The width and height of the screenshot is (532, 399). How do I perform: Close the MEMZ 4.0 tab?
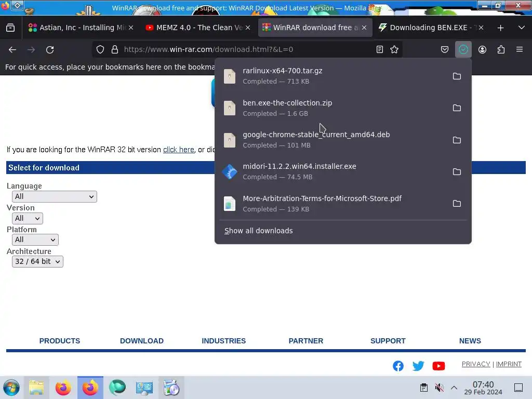pos(248,28)
